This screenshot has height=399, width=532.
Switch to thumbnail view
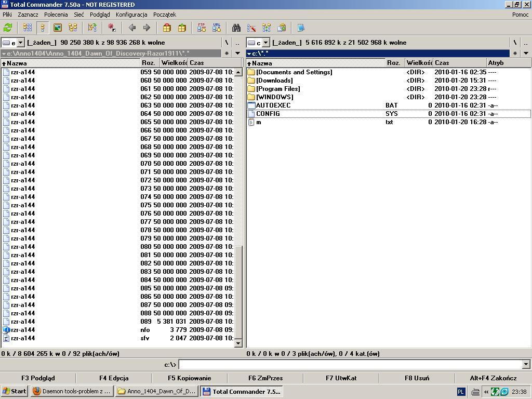coord(58,28)
